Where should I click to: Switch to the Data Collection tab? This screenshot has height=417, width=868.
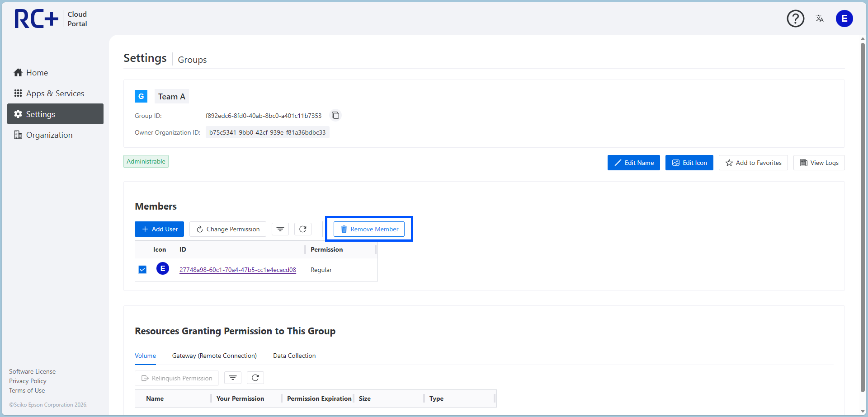294,356
